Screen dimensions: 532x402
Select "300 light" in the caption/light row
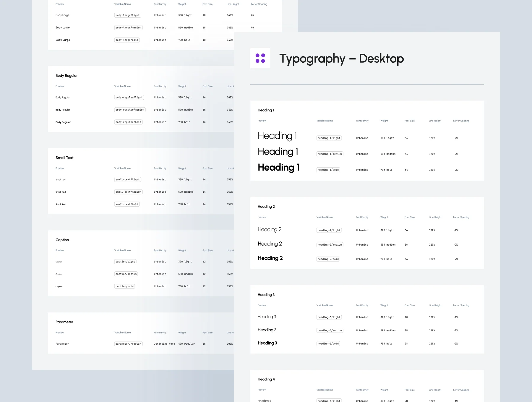tap(185, 262)
